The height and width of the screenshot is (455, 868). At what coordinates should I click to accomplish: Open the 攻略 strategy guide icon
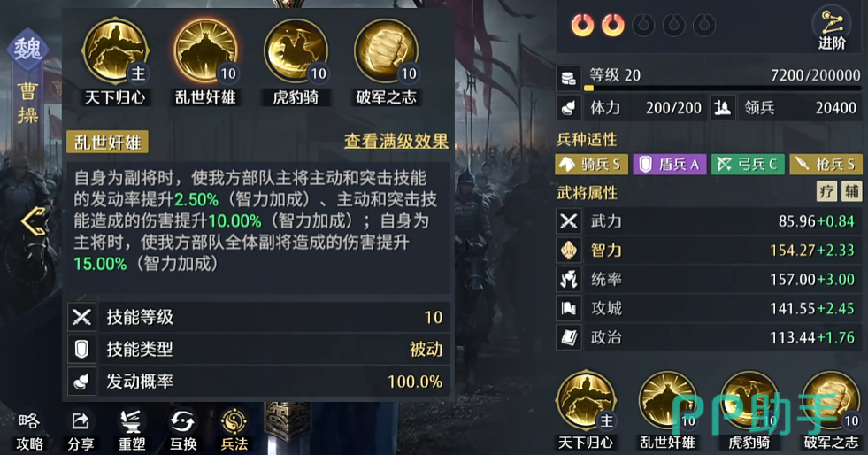point(29,431)
